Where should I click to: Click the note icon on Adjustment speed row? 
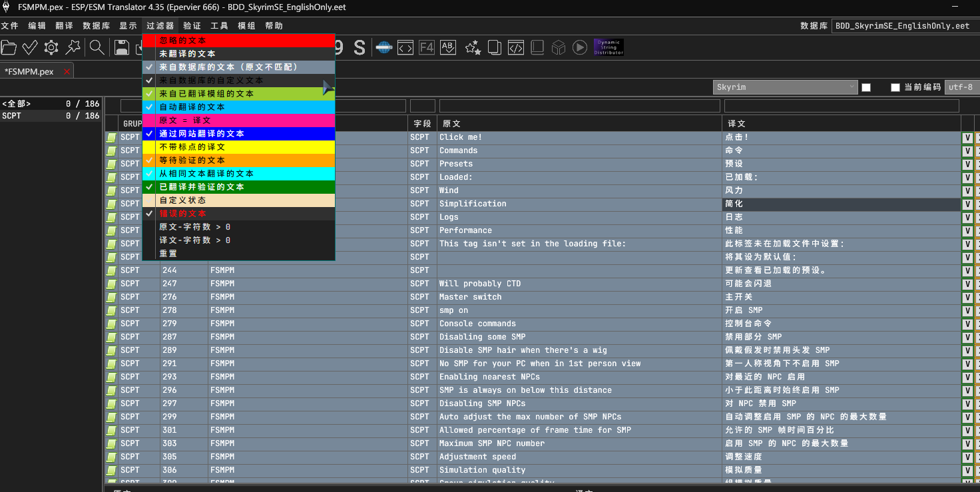coord(111,457)
